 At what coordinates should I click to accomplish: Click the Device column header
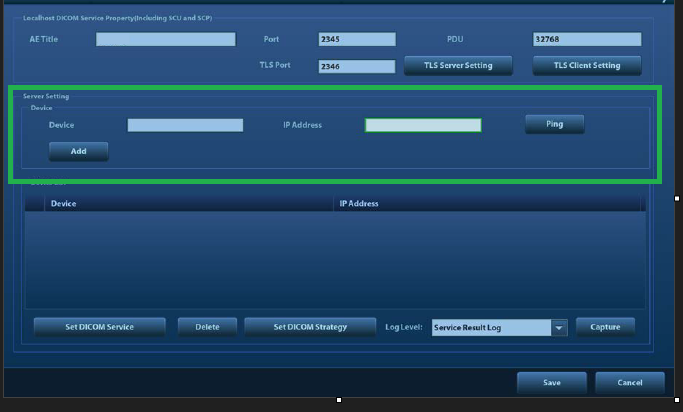click(x=189, y=203)
